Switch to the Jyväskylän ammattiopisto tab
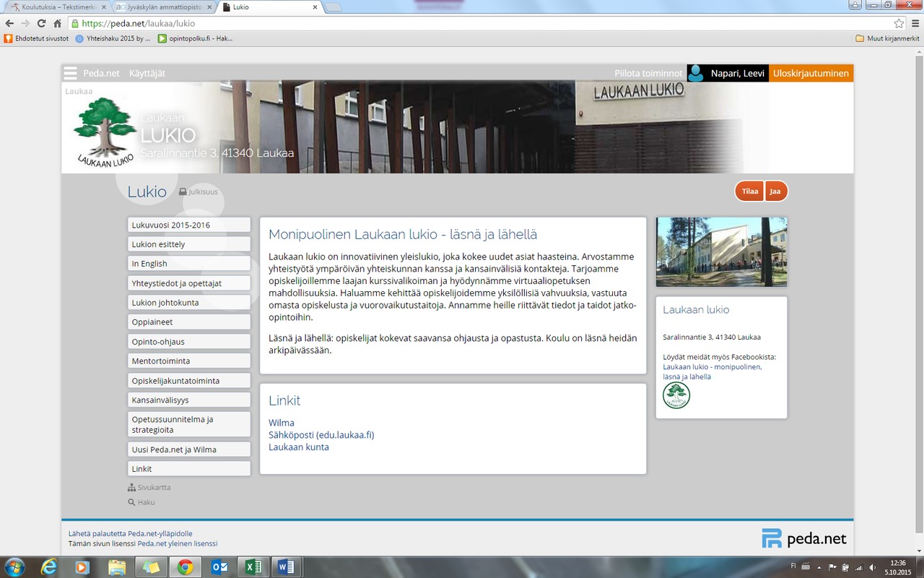 162,7
